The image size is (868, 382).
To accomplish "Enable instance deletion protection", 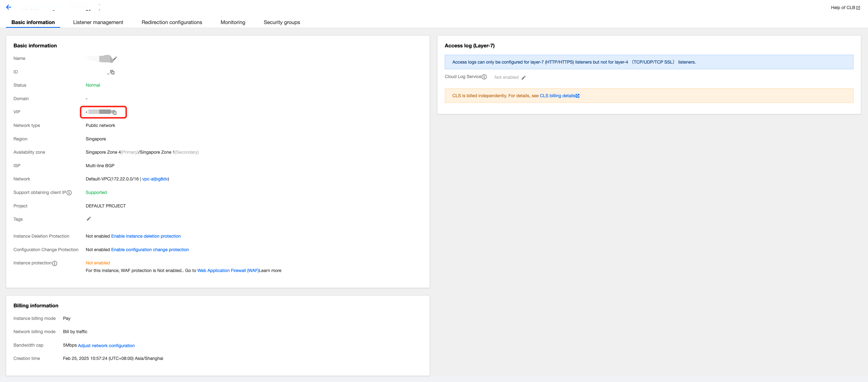I will click(146, 236).
